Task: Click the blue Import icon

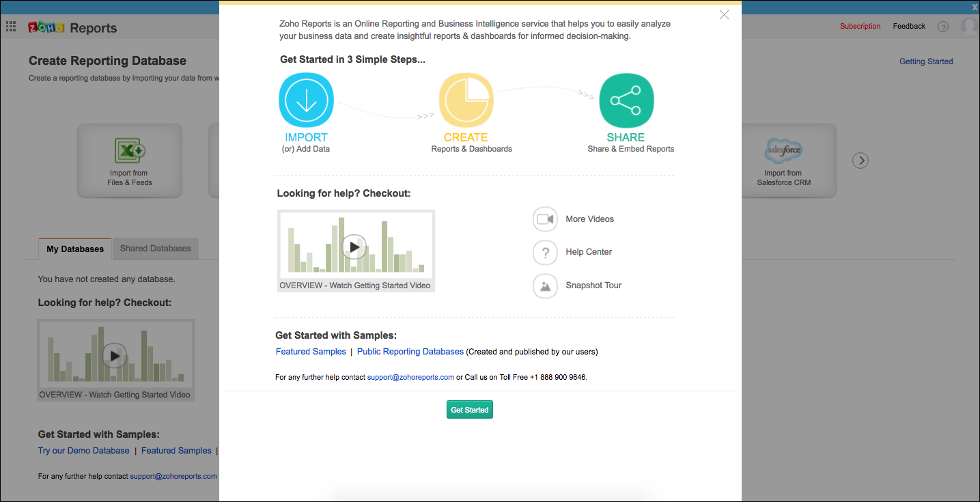Action: 306,101
